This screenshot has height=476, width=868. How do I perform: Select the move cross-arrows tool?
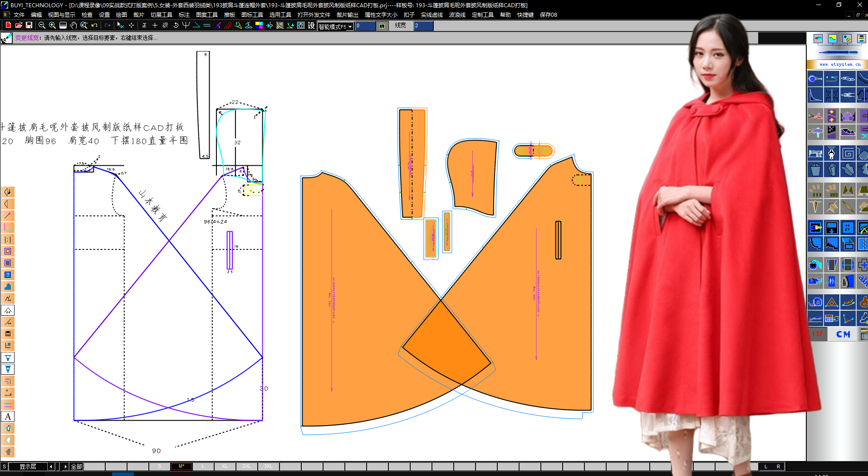tap(131, 25)
